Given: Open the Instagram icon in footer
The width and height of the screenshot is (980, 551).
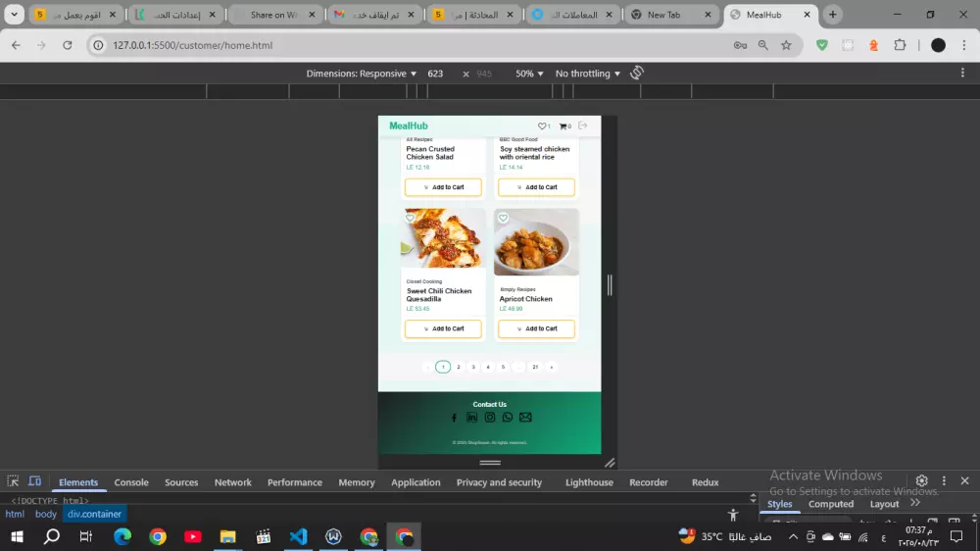Looking at the screenshot, I should (x=489, y=417).
